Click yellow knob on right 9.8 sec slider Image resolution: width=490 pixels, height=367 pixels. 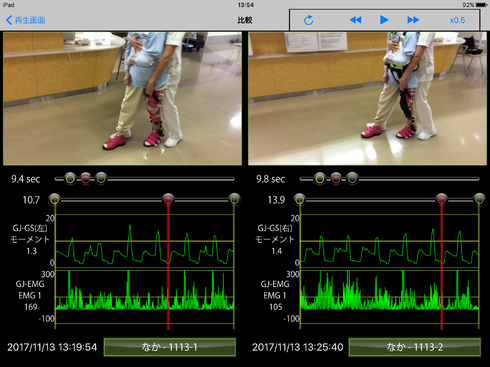click(320, 179)
